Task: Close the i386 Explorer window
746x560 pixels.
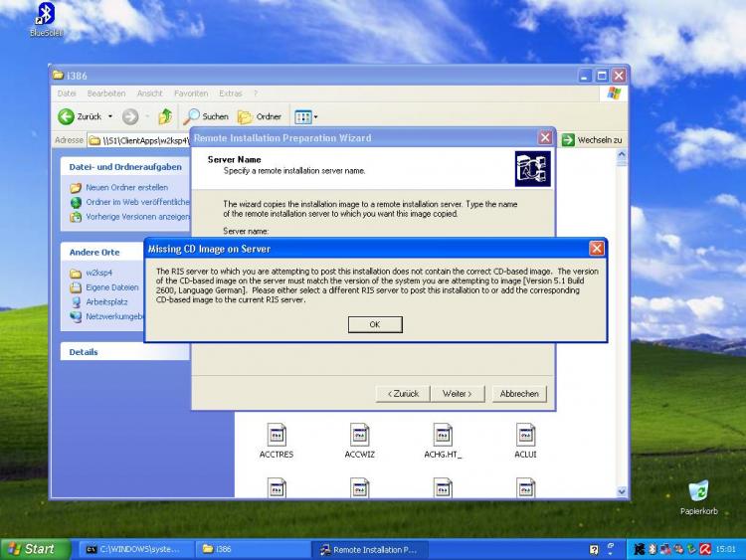Action: (619, 76)
